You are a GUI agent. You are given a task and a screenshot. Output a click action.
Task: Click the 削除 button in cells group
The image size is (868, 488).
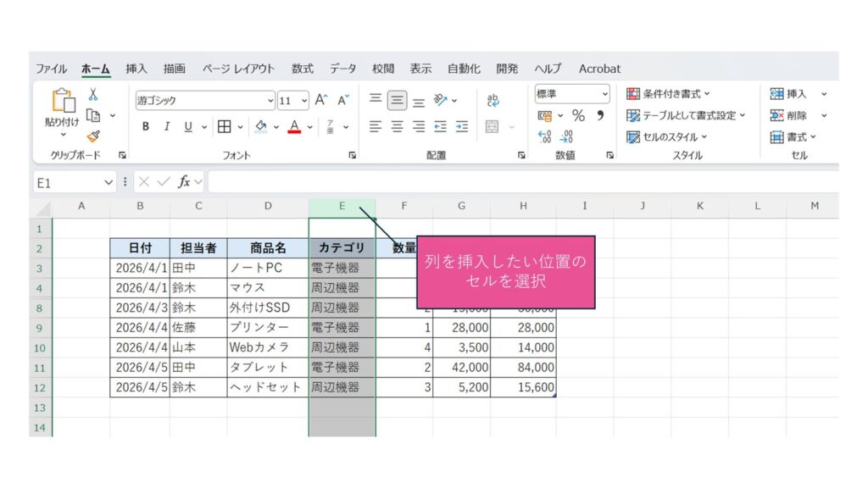(789, 115)
